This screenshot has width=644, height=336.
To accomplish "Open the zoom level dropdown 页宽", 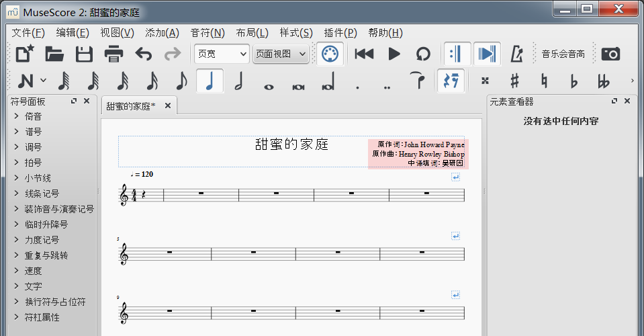I will point(221,54).
